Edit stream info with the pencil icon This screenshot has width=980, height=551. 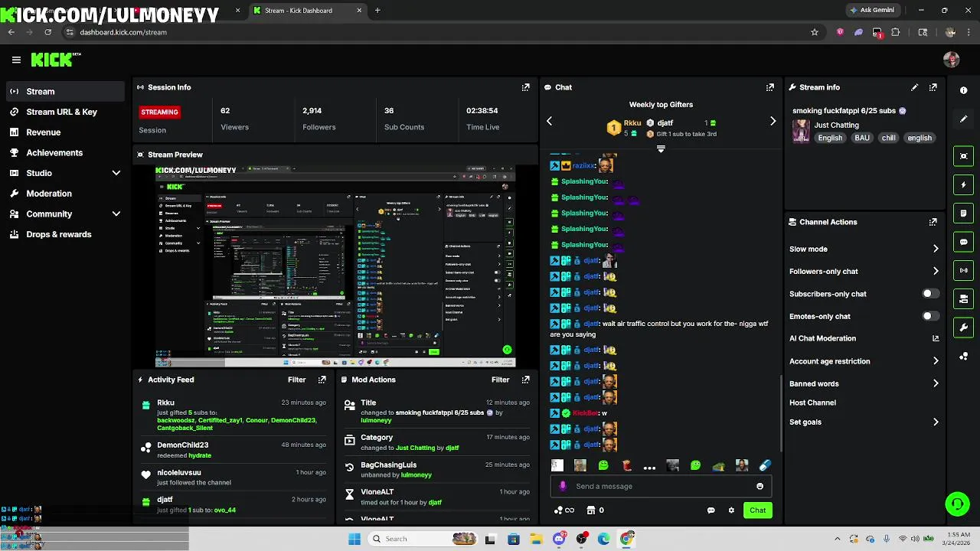[x=914, y=87]
